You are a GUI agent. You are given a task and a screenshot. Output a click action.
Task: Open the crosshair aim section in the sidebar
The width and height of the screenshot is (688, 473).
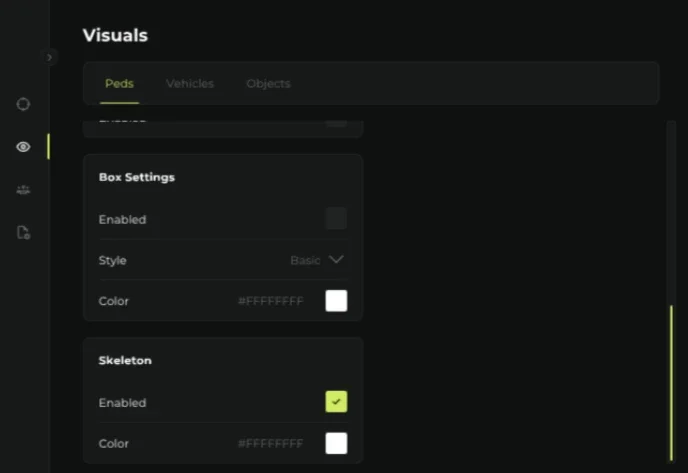23,104
